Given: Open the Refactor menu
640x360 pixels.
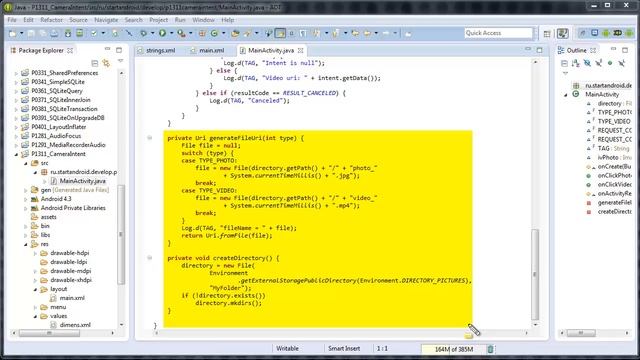Looking at the screenshot, I should coord(51,20).
